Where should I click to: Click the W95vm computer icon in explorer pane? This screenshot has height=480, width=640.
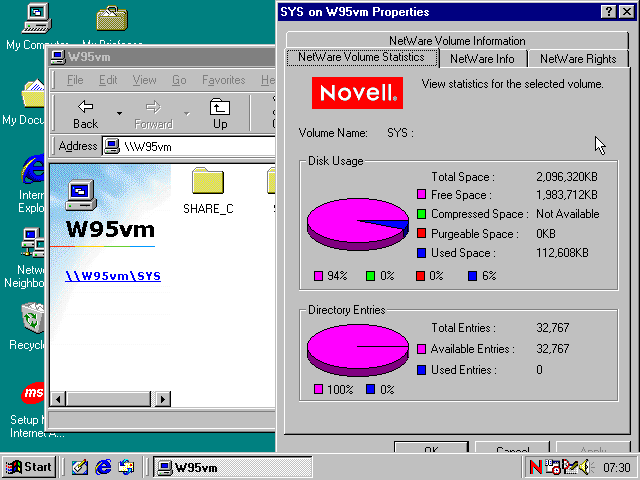click(x=81, y=195)
